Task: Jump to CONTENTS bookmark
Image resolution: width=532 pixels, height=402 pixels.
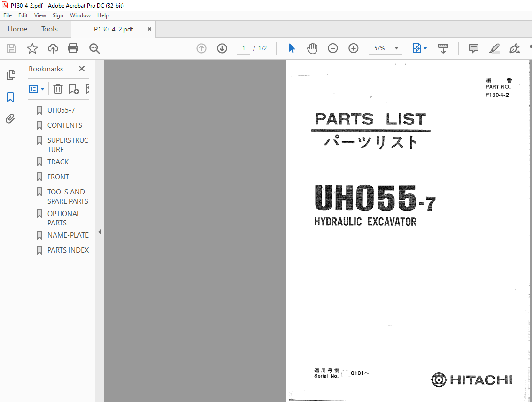Action: (64, 125)
